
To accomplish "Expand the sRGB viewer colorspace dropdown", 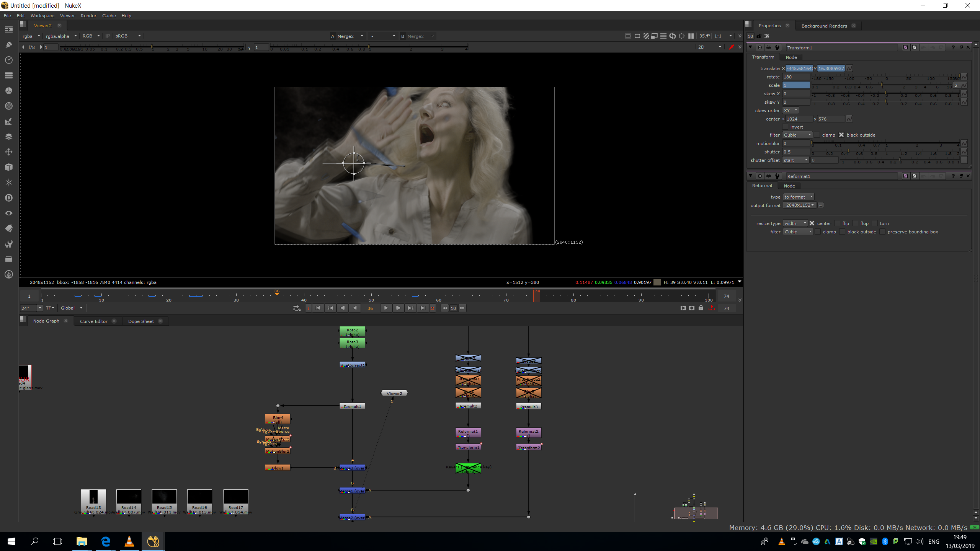I will (x=128, y=36).
